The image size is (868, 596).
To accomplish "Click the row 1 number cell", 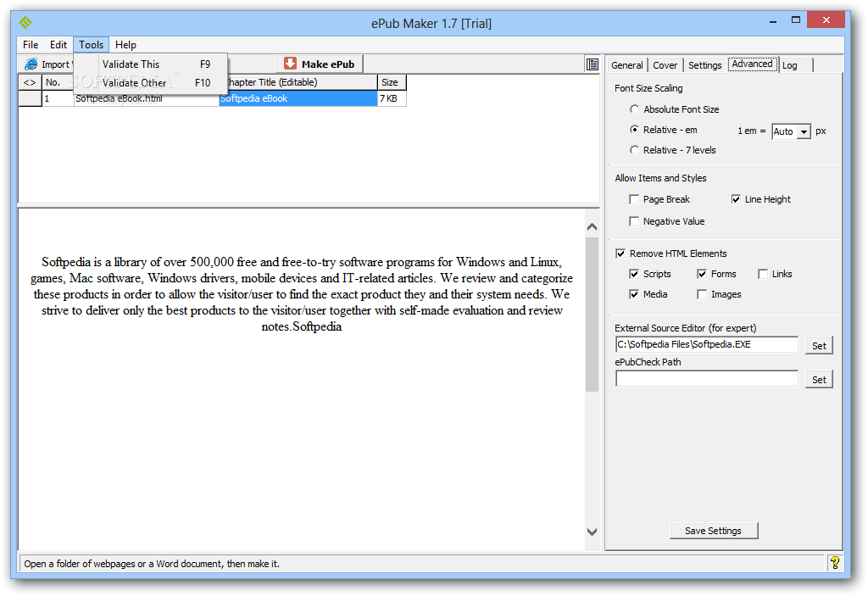I will pyautogui.click(x=58, y=98).
